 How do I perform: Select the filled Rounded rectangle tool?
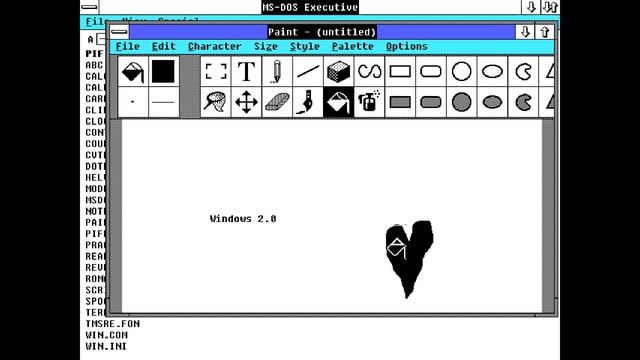pos(431,102)
